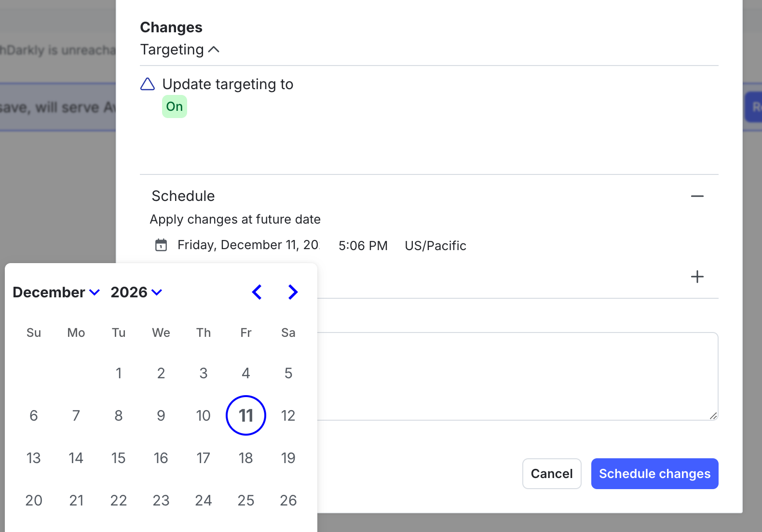Click the Schedule changes button
762x532 pixels.
click(x=654, y=474)
